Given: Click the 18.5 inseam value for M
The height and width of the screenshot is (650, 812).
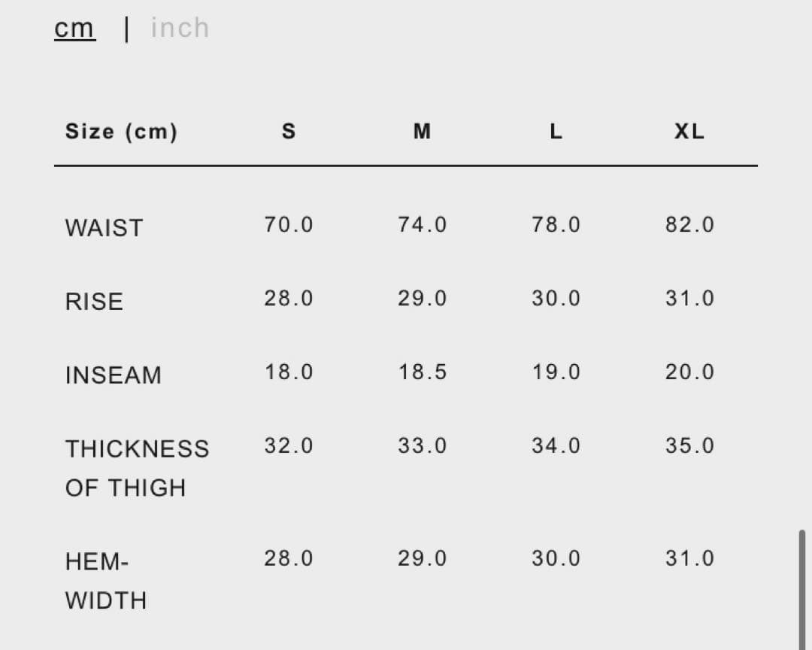Looking at the screenshot, I should click(422, 372).
